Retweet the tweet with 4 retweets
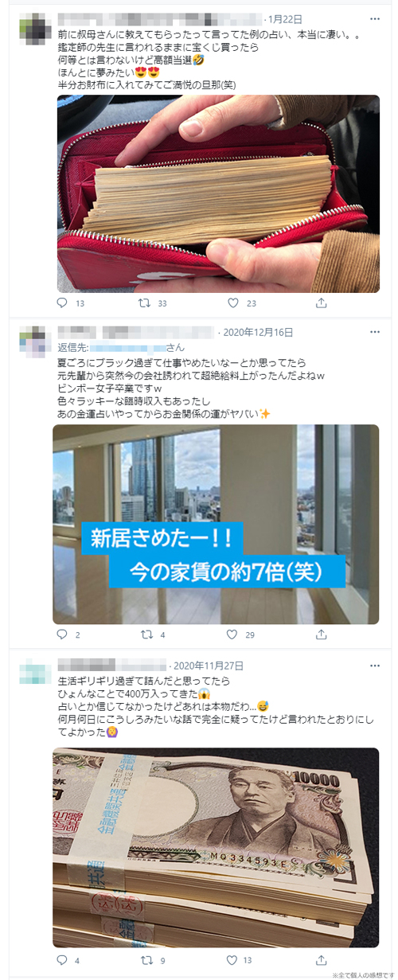Viewport: 398px width, 980px height. pyautogui.click(x=144, y=634)
